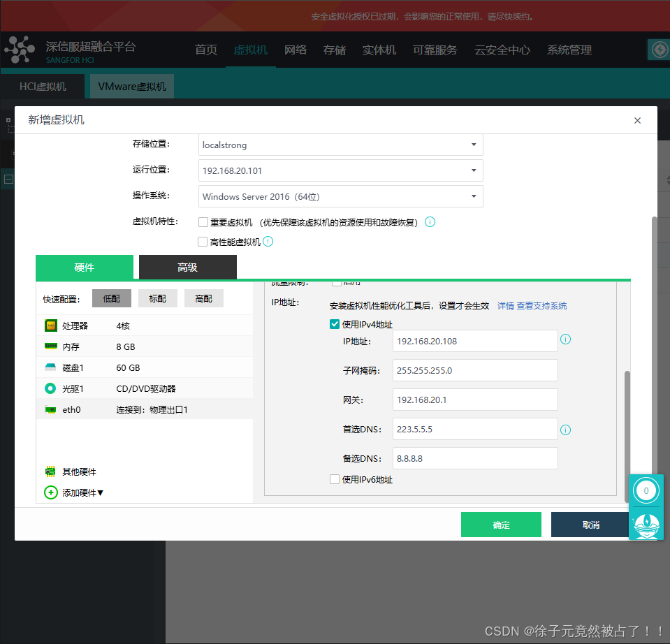This screenshot has width=670, height=644.
Task: Open the 运行位置 192.168.20.101 dropdown
Action: tap(340, 170)
